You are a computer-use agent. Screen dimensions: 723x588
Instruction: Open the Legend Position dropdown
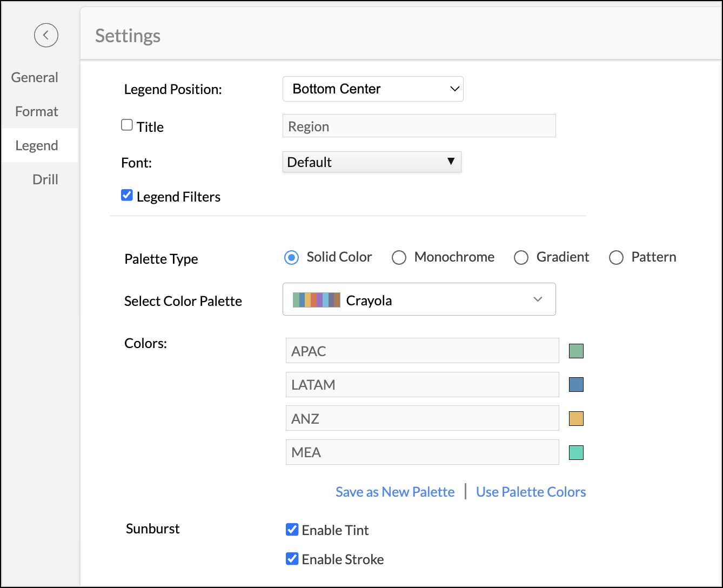coord(373,89)
